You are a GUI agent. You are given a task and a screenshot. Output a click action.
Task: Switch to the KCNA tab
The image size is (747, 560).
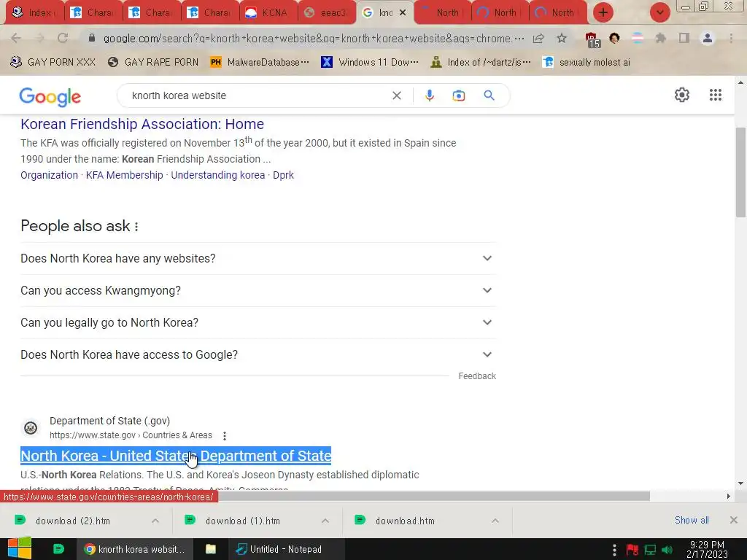pyautogui.click(x=268, y=13)
